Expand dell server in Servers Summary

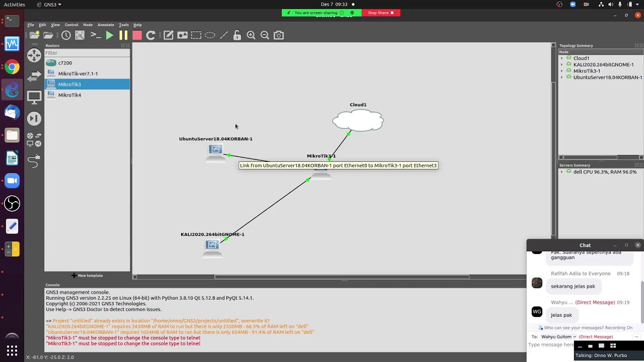click(562, 172)
